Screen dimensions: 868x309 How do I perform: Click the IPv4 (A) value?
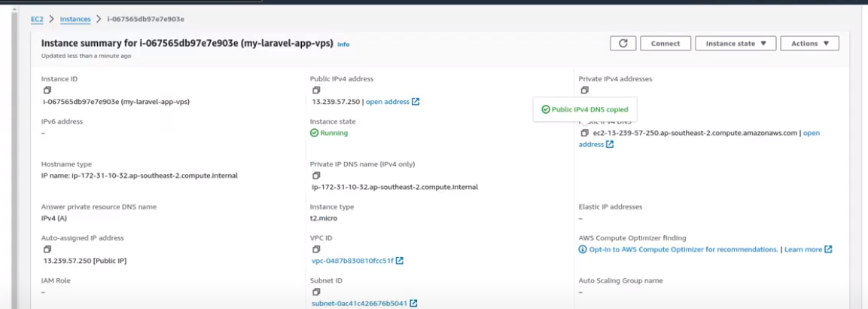click(54, 218)
